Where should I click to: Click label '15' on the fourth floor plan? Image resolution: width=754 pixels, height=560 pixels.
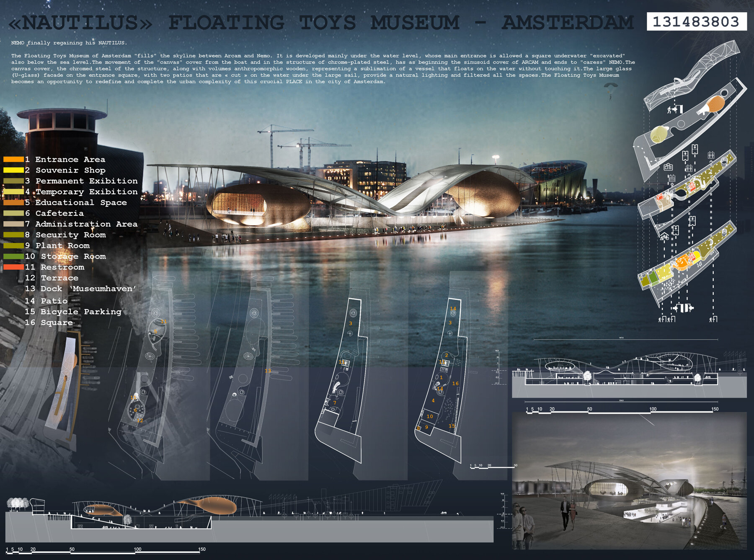coord(452,426)
